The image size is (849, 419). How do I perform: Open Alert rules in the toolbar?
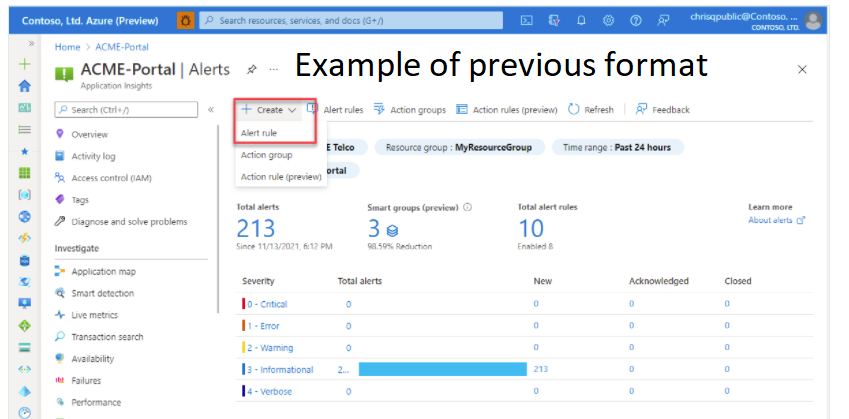coord(335,110)
